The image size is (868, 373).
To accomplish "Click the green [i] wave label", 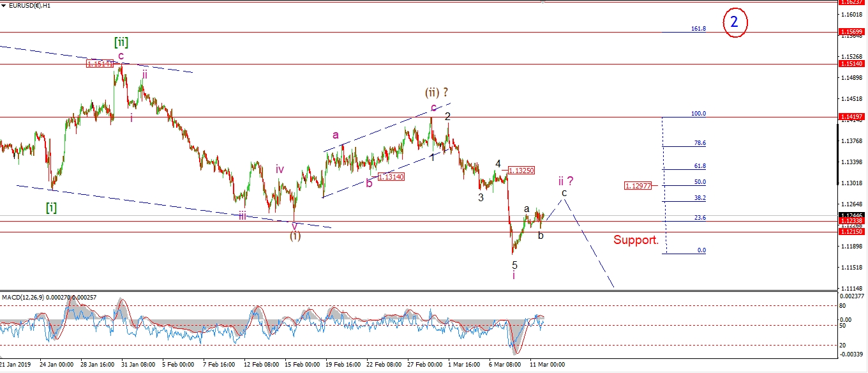I will pos(51,207).
